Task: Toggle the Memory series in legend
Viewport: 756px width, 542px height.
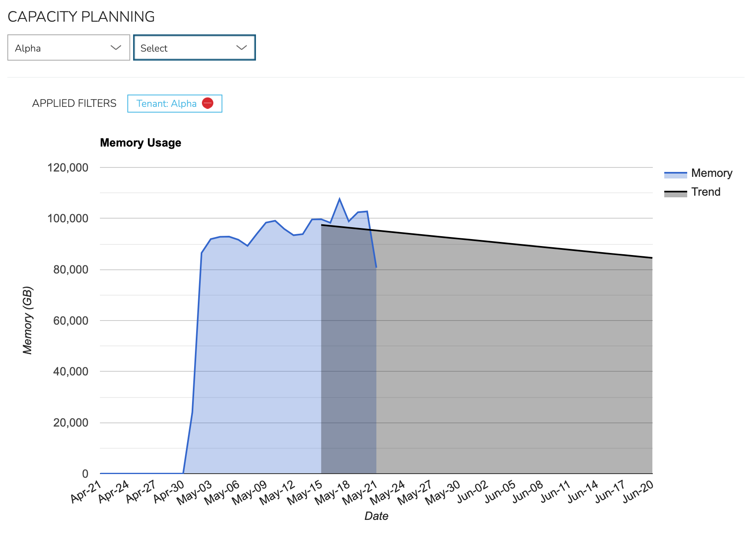Action: 711,173
